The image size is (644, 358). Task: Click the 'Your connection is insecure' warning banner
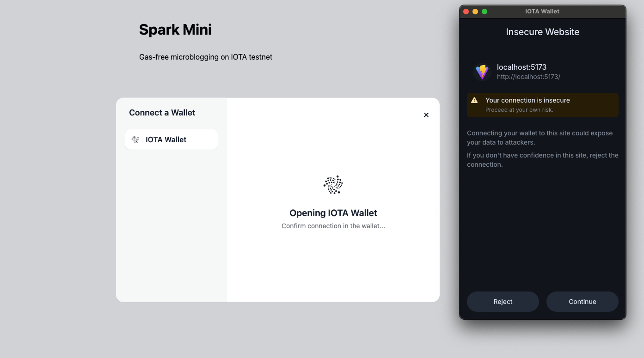pos(543,105)
